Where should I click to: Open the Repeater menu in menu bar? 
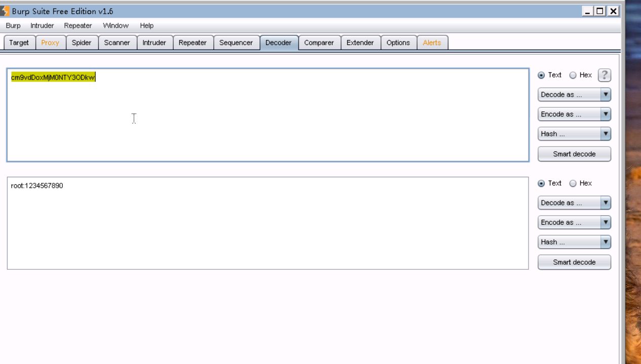tap(78, 26)
